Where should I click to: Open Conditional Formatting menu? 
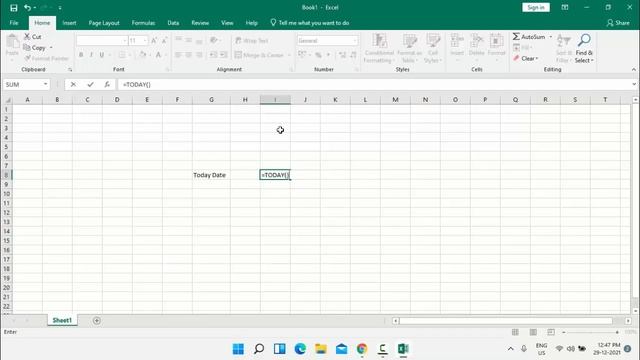379,48
